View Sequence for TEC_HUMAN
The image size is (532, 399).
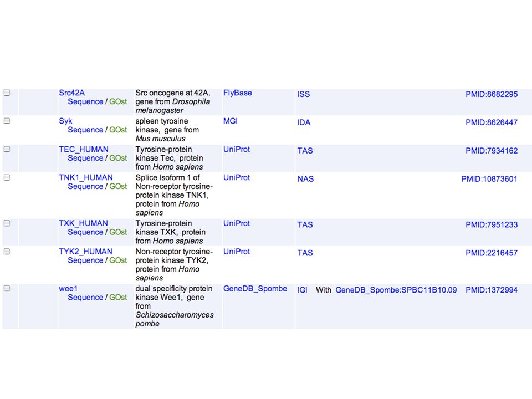click(x=85, y=158)
